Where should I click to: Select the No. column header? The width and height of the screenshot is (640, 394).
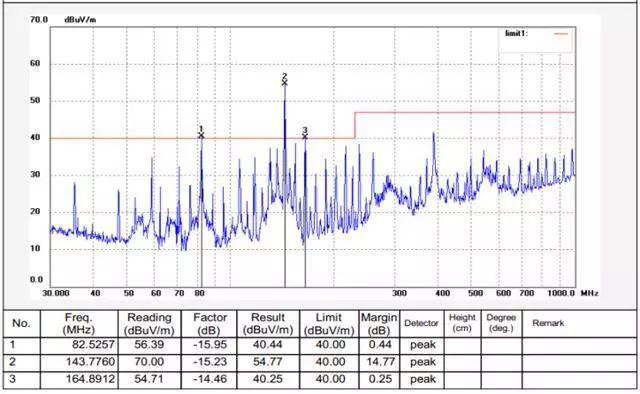22,323
